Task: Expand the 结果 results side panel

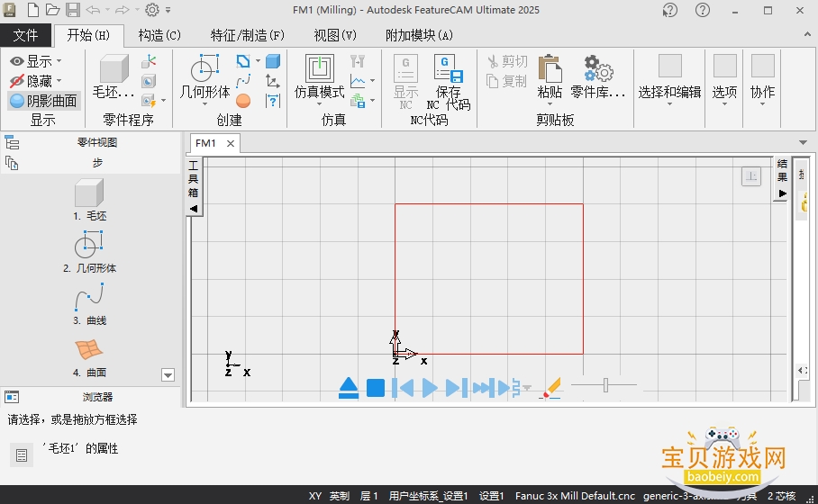Action: (782, 178)
